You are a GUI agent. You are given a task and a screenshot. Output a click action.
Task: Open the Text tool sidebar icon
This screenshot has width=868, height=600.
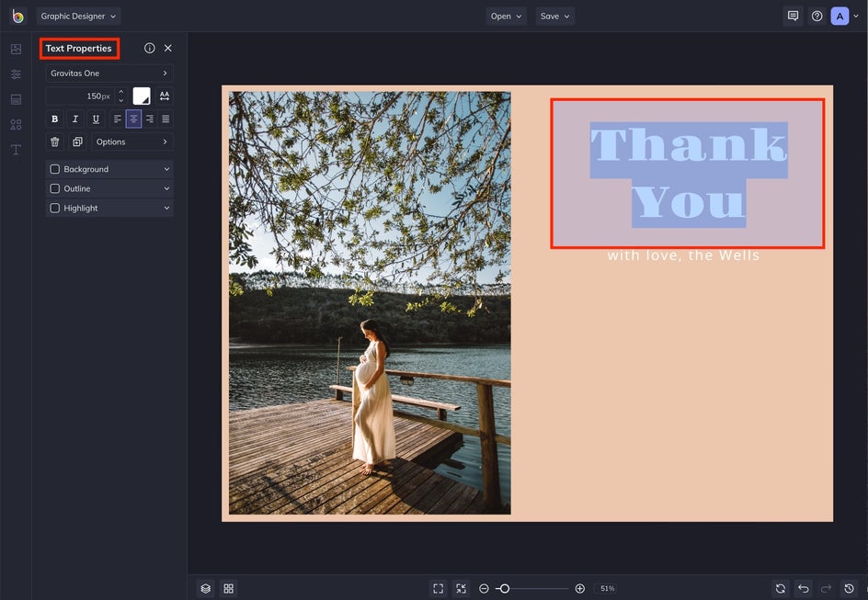(x=16, y=150)
